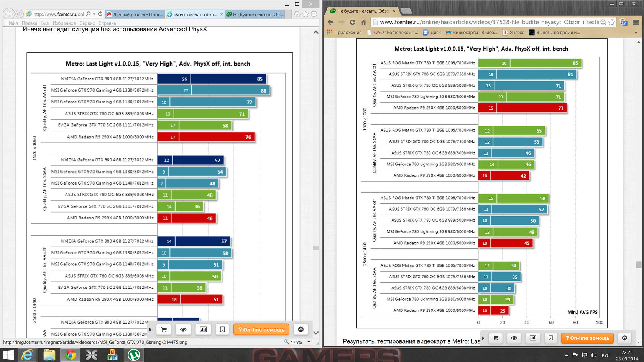
Task: Click the On-line помощь button in Chrome
Action: pos(587,338)
